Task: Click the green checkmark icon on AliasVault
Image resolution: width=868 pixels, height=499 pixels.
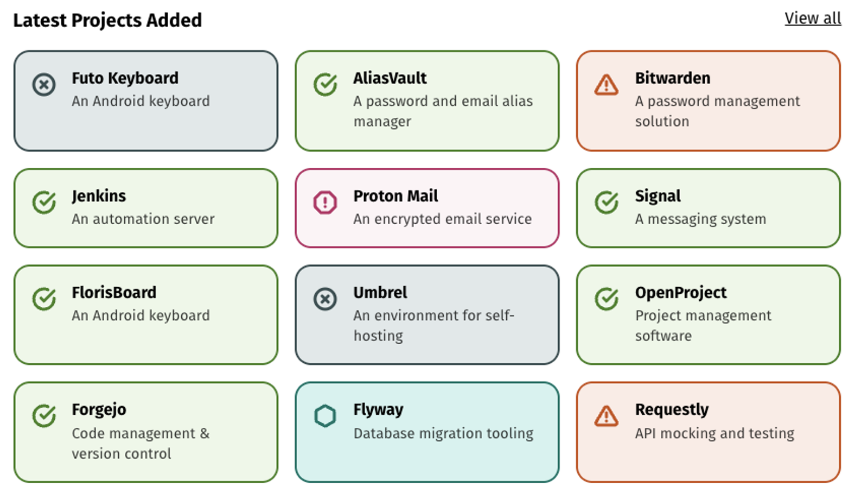Action: click(325, 85)
